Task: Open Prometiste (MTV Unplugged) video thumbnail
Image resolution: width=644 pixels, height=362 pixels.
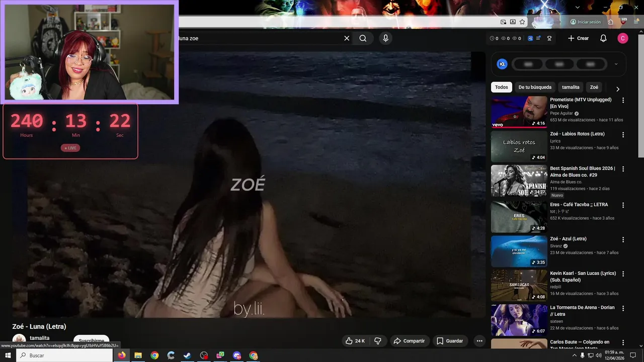Action: click(519, 112)
